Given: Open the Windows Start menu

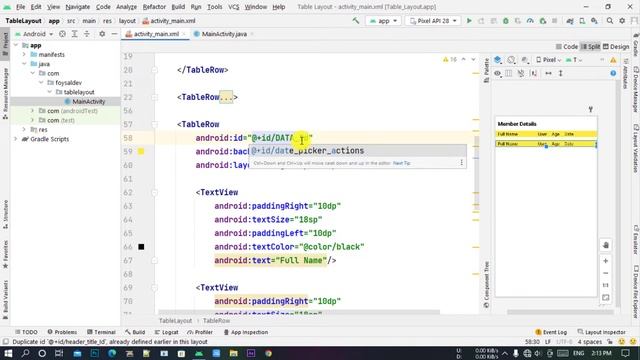Looking at the screenshot, I should pyautogui.click(x=8, y=353).
